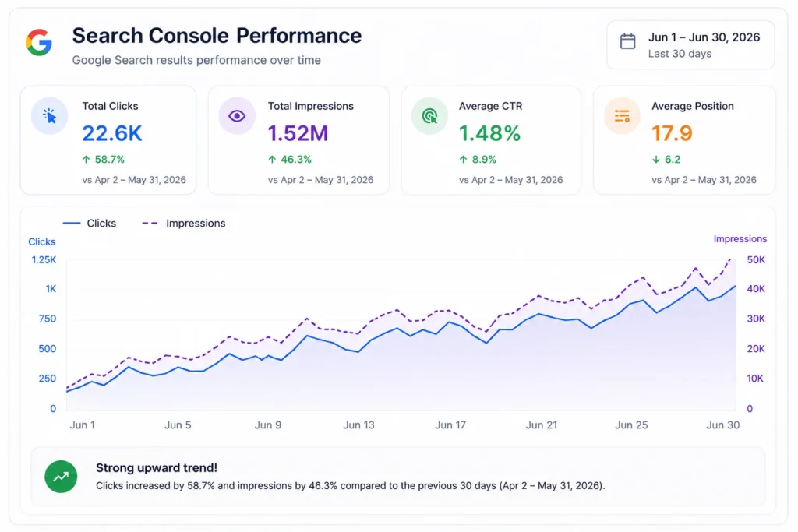798x532 pixels.
Task: Click the calendar icon in date picker
Action: [x=627, y=41]
